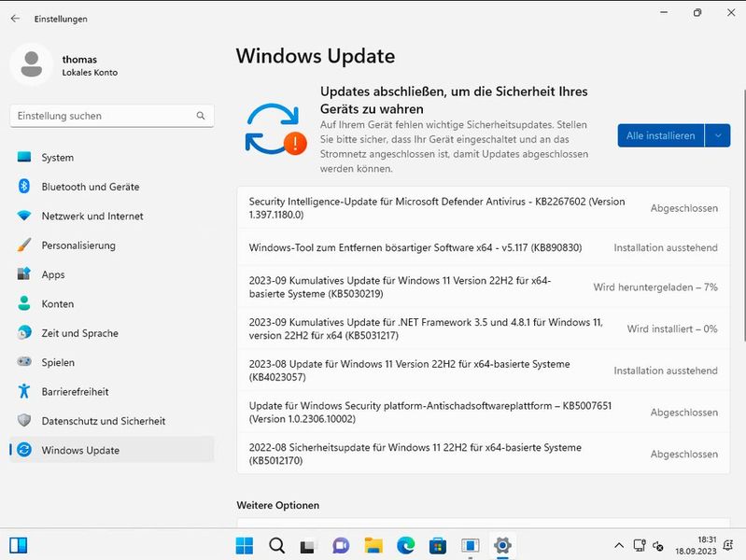Open the Chat app in taskbar
Viewport: 746px width, 560px height.
coord(341,545)
